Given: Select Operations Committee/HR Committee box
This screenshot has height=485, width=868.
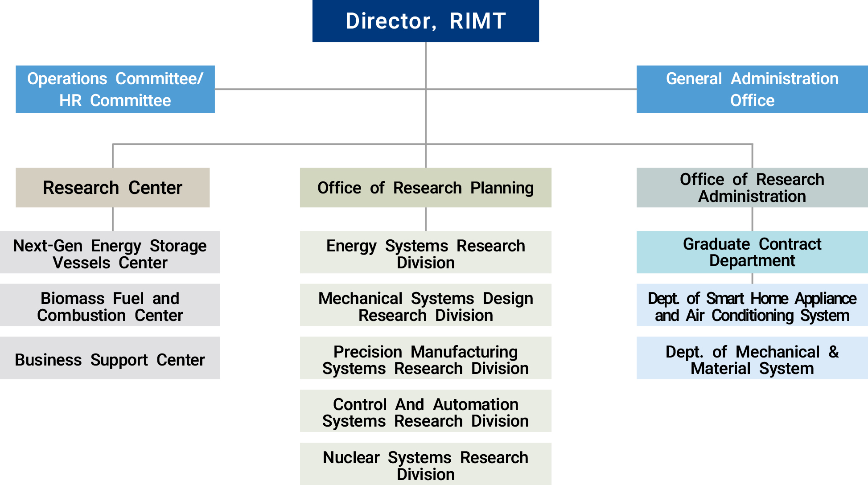Looking at the screenshot, I should (115, 89).
